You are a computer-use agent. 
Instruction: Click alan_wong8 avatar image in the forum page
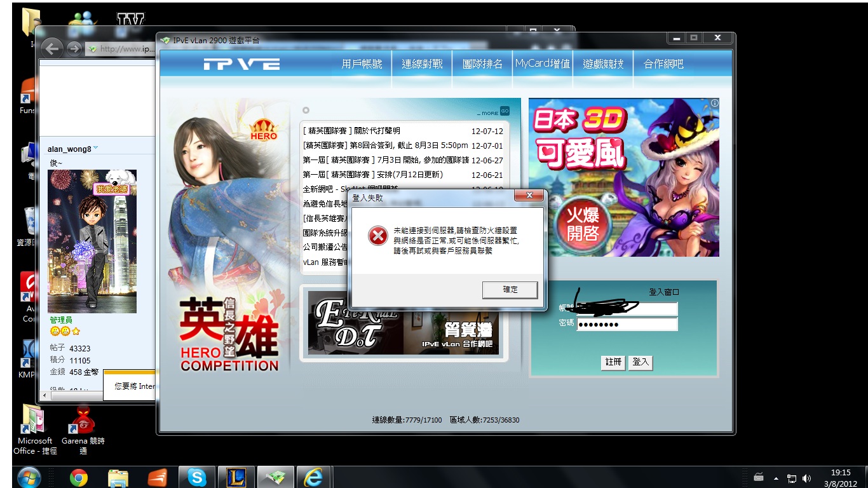pos(93,241)
